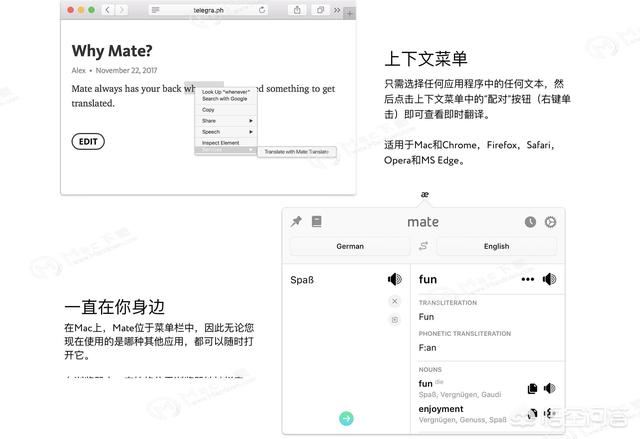Click the transliteration value Fun

(426, 317)
